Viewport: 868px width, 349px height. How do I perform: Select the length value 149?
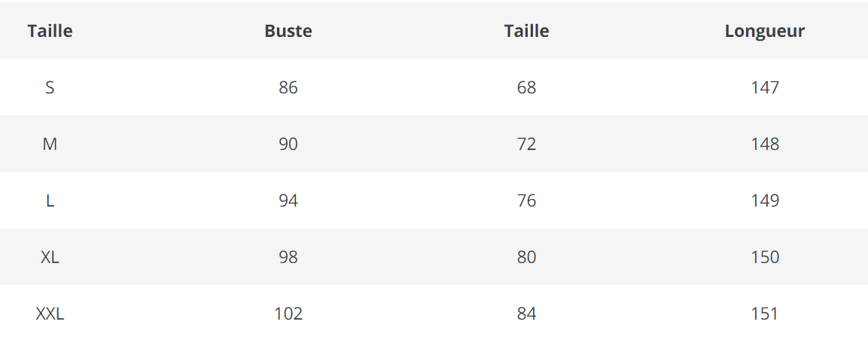coord(764,201)
